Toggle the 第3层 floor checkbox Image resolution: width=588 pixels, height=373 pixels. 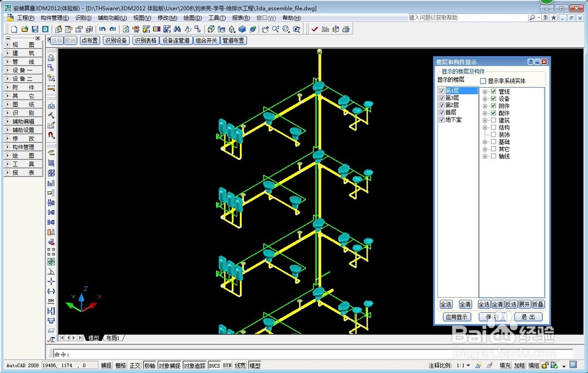pyautogui.click(x=442, y=98)
